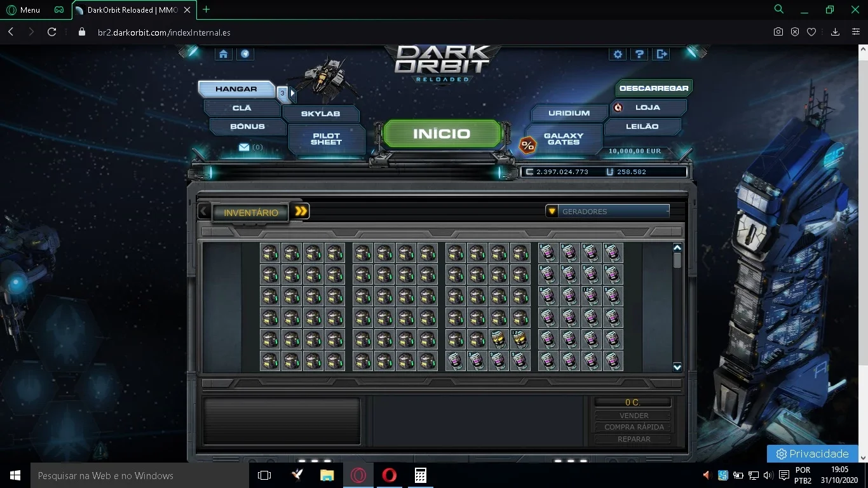Click the globe icon beside home
The image size is (868, 488).
[x=245, y=54]
